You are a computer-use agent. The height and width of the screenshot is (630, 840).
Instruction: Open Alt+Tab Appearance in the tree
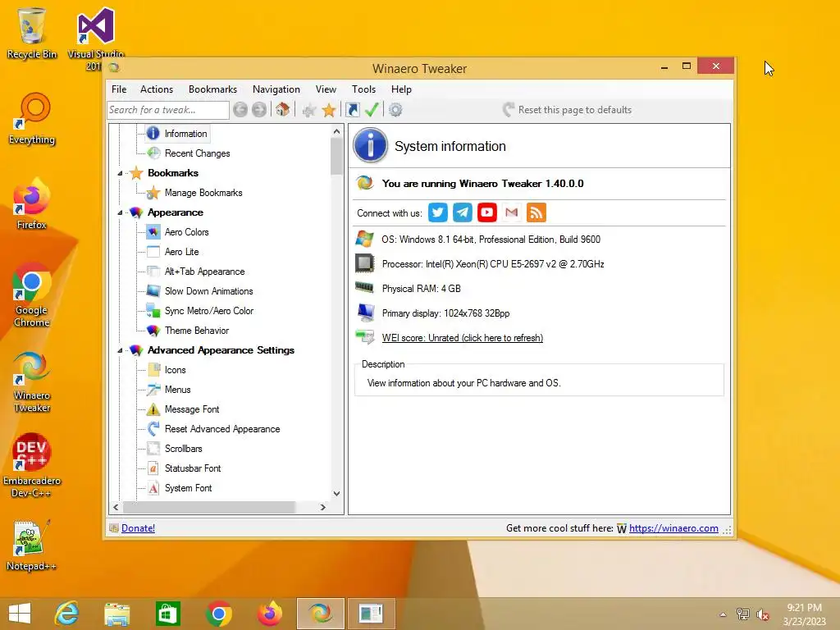click(x=204, y=272)
